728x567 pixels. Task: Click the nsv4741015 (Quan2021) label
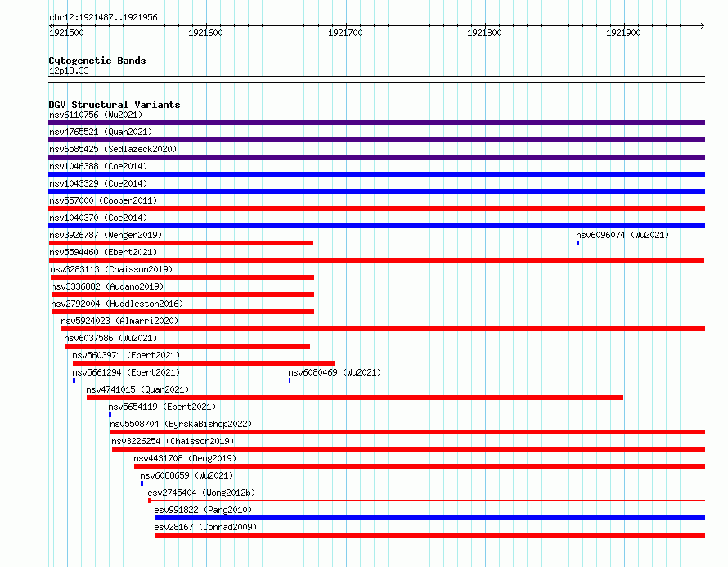point(137,389)
